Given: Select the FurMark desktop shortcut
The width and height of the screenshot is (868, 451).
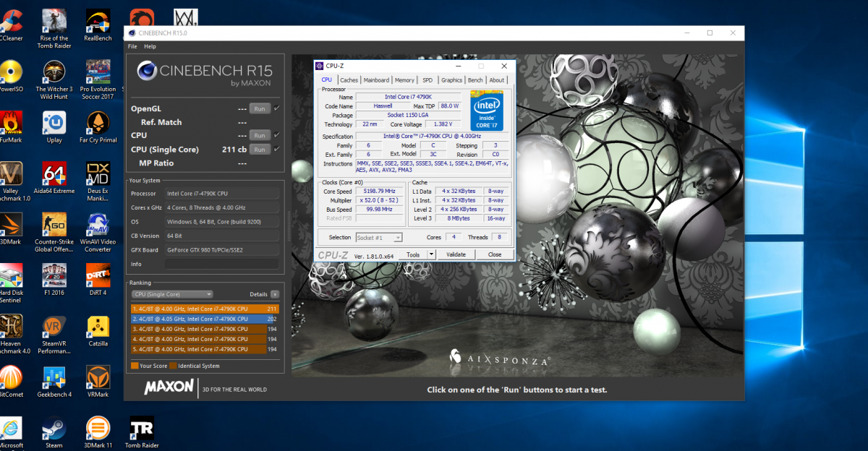Looking at the screenshot, I should [11, 126].
